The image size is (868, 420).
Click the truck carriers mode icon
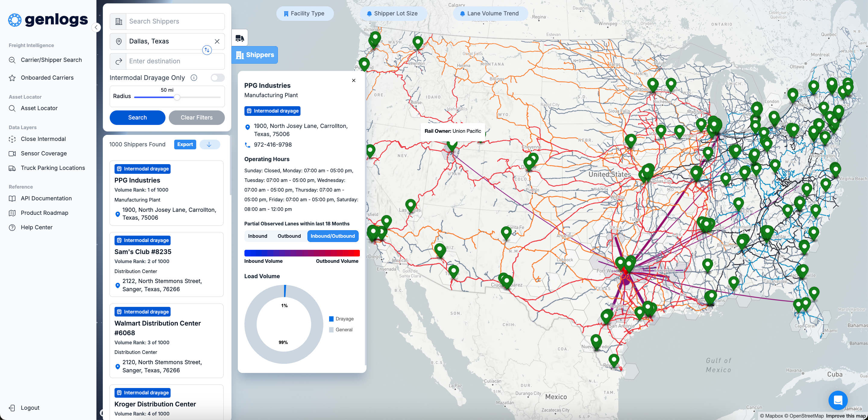pyautogui.click(x=240, y=38)
